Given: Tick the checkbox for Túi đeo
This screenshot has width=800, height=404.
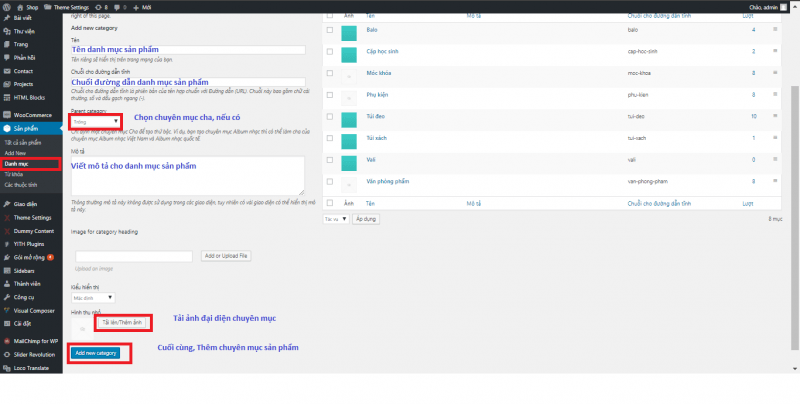Looking at the screenshot, I should pos(329,117).
